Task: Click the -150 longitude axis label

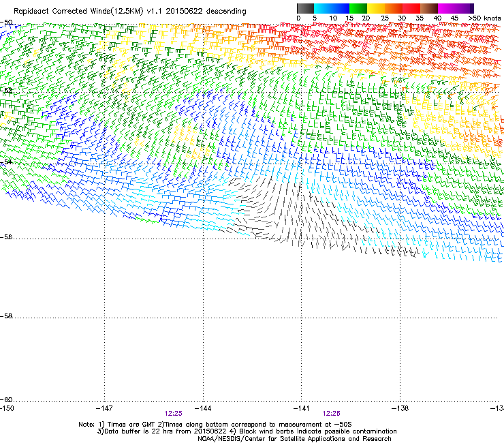Action: pyautogui.click(x=7, y=408)
